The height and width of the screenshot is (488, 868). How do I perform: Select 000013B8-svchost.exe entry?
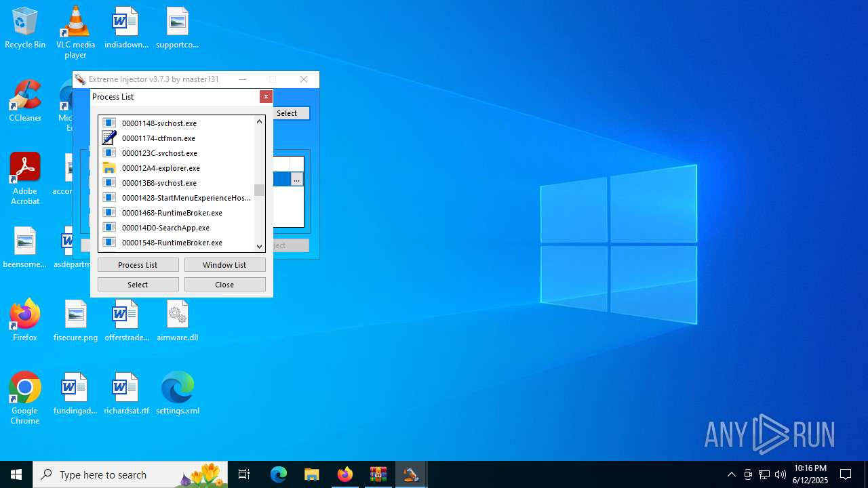coord(176,183)
